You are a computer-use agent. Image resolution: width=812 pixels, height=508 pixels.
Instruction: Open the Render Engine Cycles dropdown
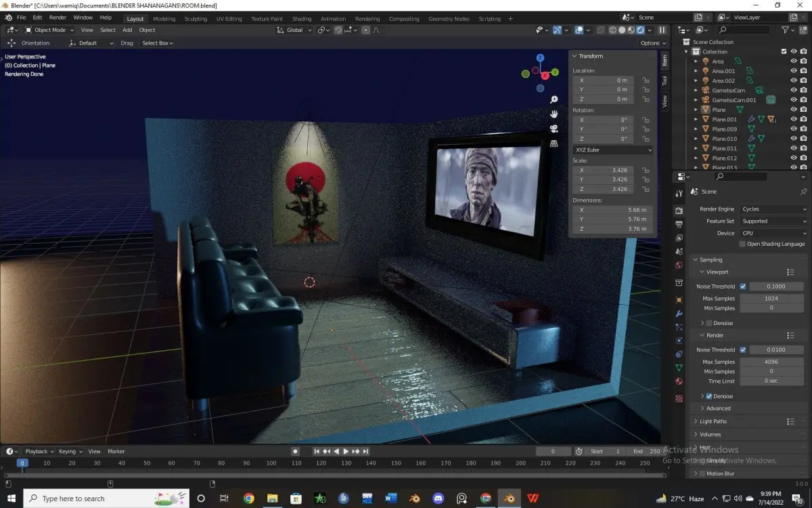click(773, 209)
